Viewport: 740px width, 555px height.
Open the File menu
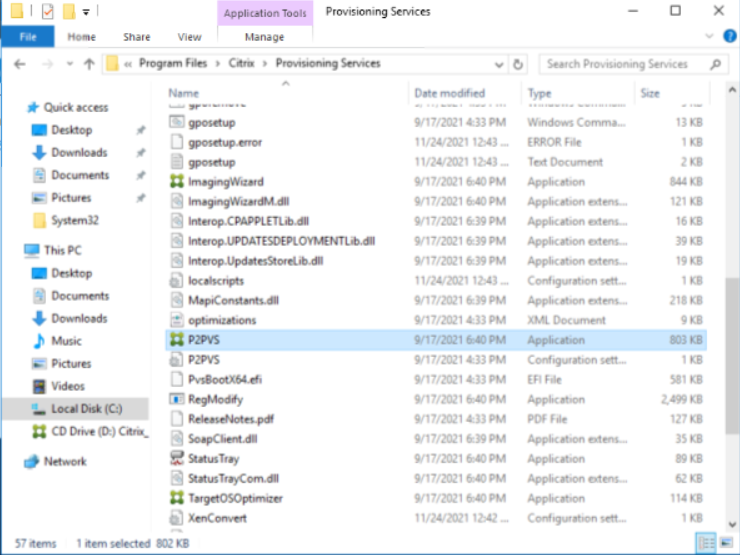coord(28,37)
